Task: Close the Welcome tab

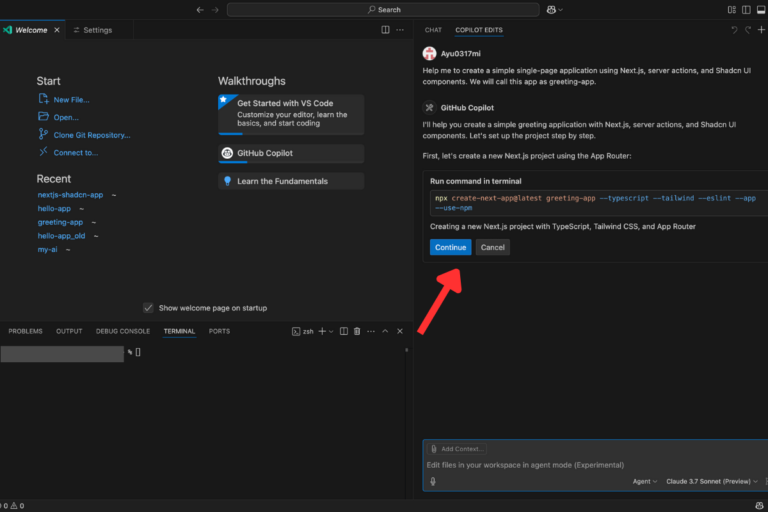Action: click(x=57, y=30)
